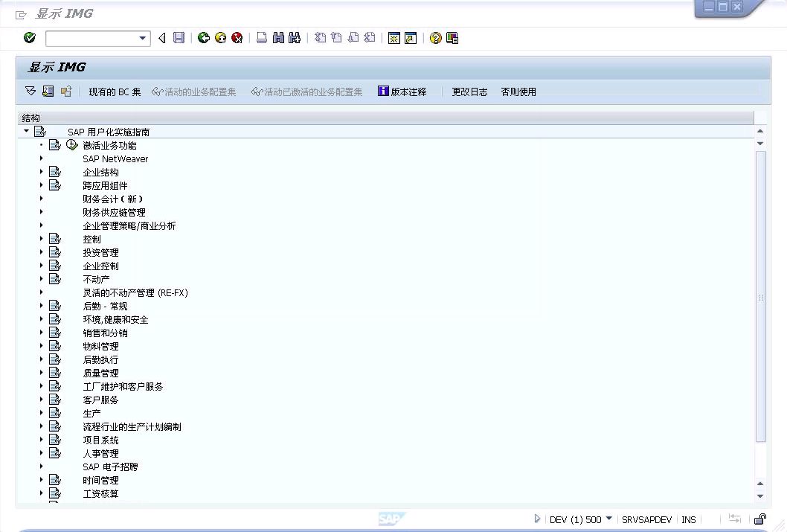Collapse the SAP 用户化实施指南 root node
787x532 pixels.
pos(26,131)
